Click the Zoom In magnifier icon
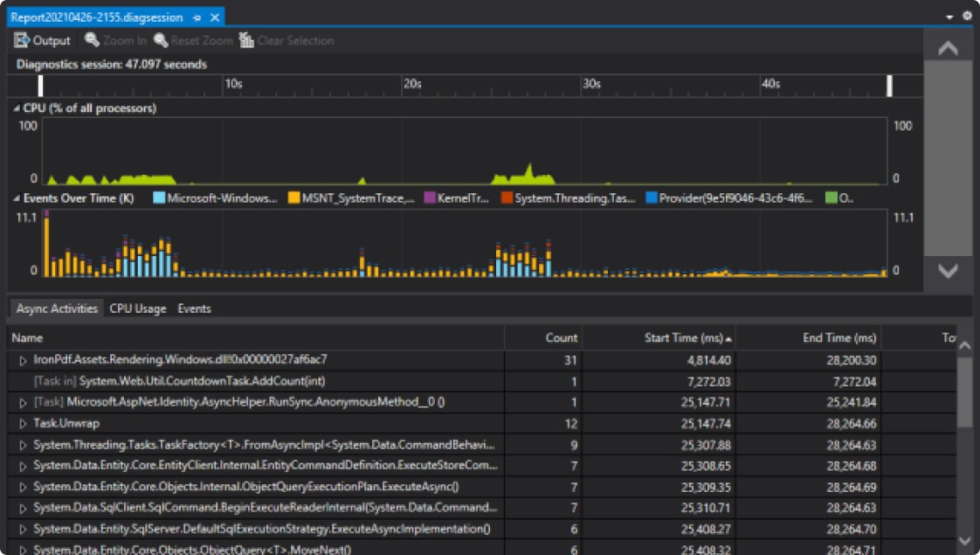 pos(92,40)
